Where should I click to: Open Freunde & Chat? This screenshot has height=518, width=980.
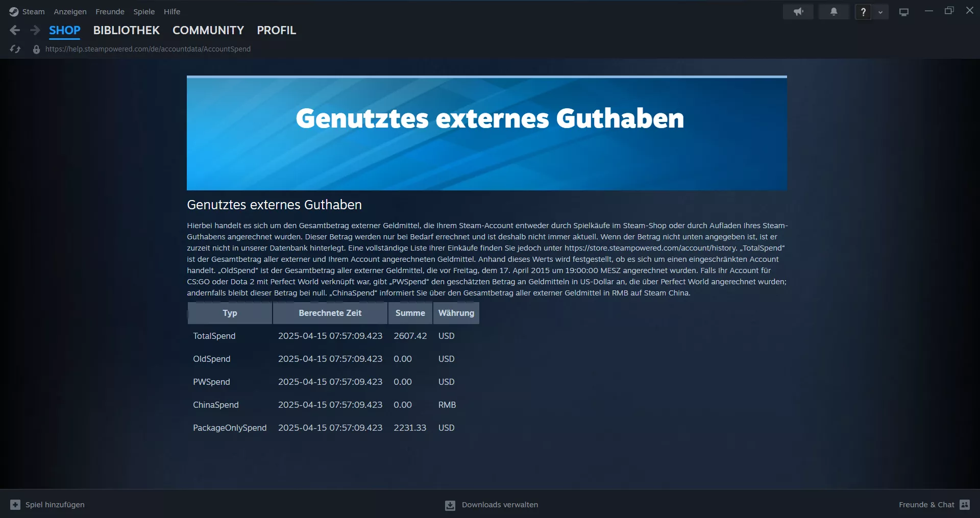click(x=926, y=504)
